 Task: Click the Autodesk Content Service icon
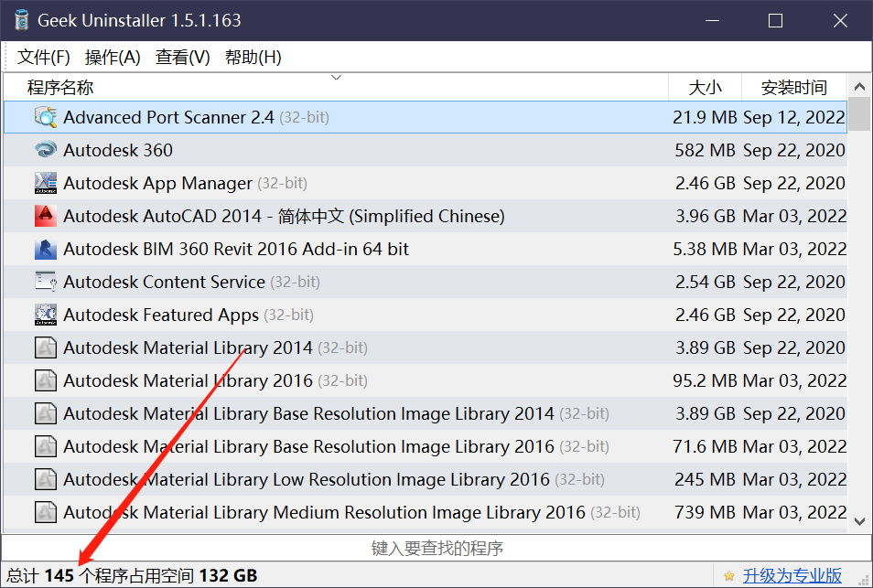(46, 282)
